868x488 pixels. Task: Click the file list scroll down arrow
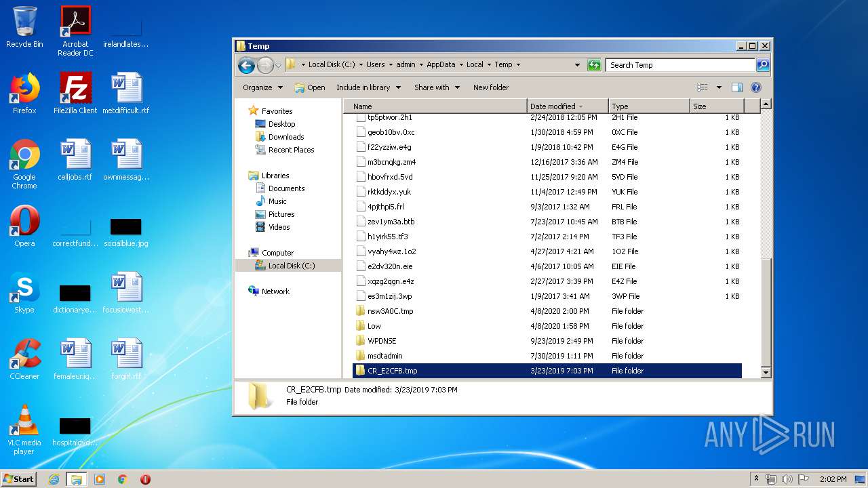click(766, 372)
